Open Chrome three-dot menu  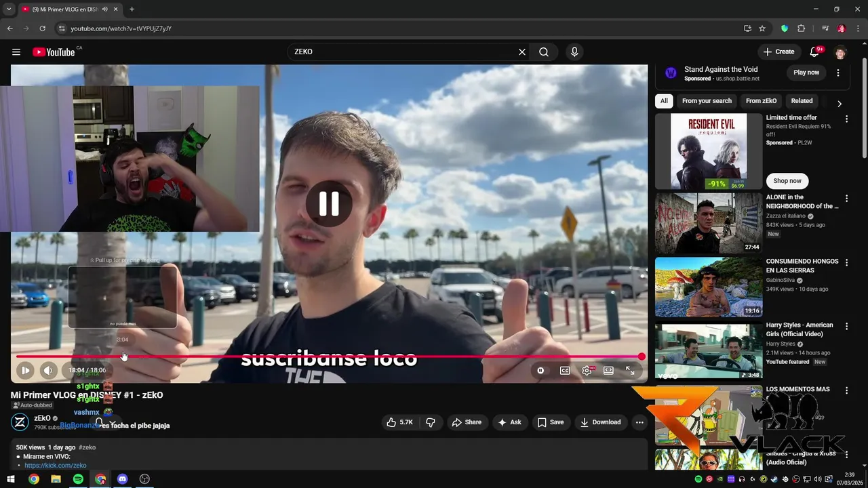[857, 28]
